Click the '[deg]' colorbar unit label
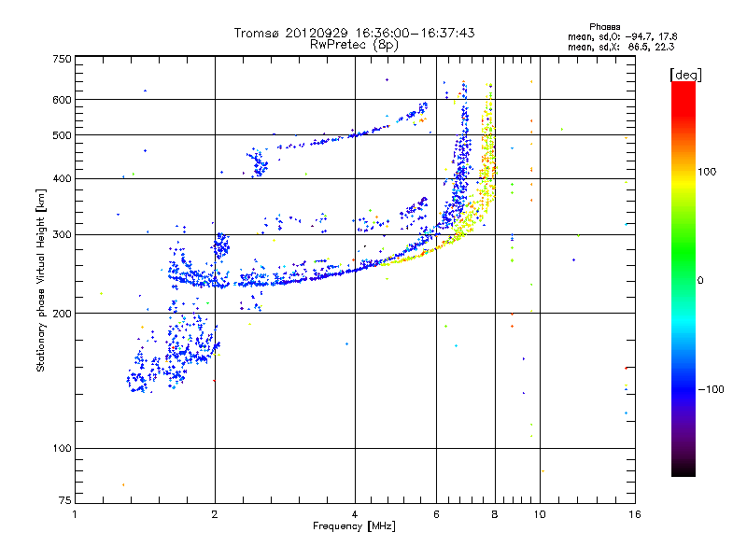This screenshot has width=747, height=560. [685, 76]
